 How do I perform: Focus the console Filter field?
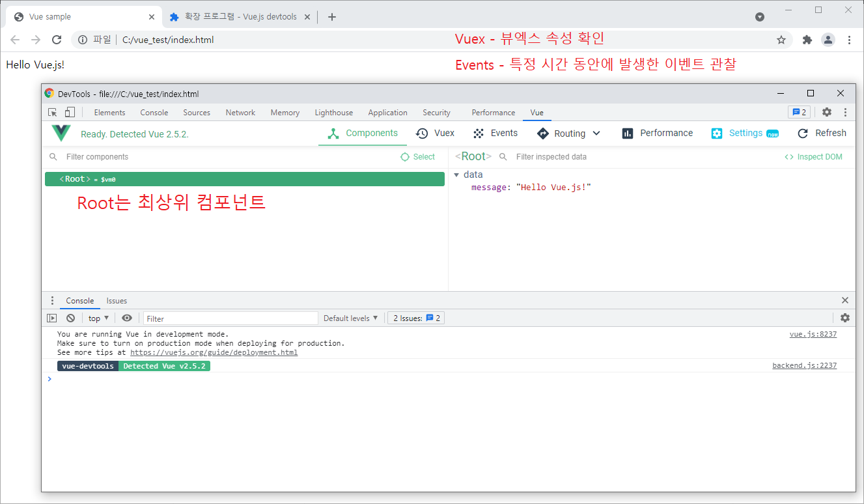coord(230,318)
